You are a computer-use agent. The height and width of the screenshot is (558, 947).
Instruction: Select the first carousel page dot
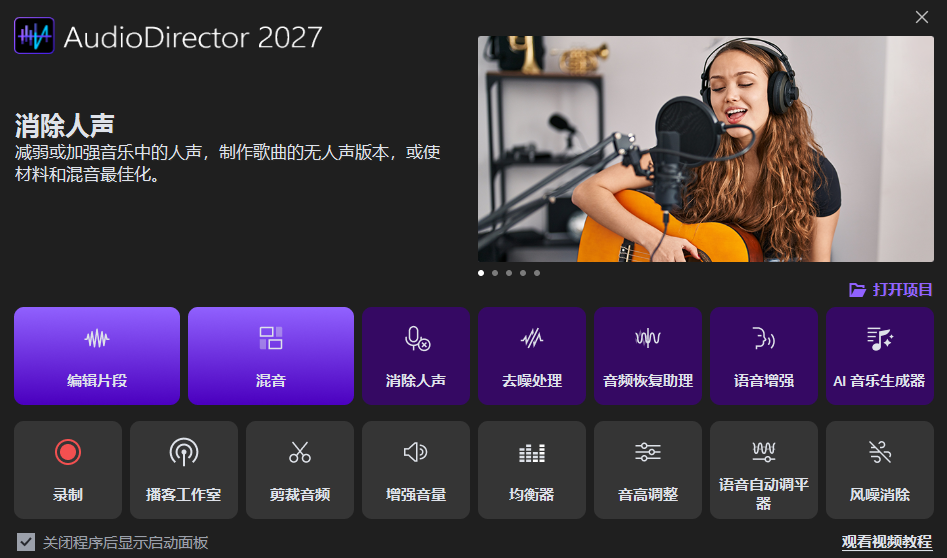481,273
